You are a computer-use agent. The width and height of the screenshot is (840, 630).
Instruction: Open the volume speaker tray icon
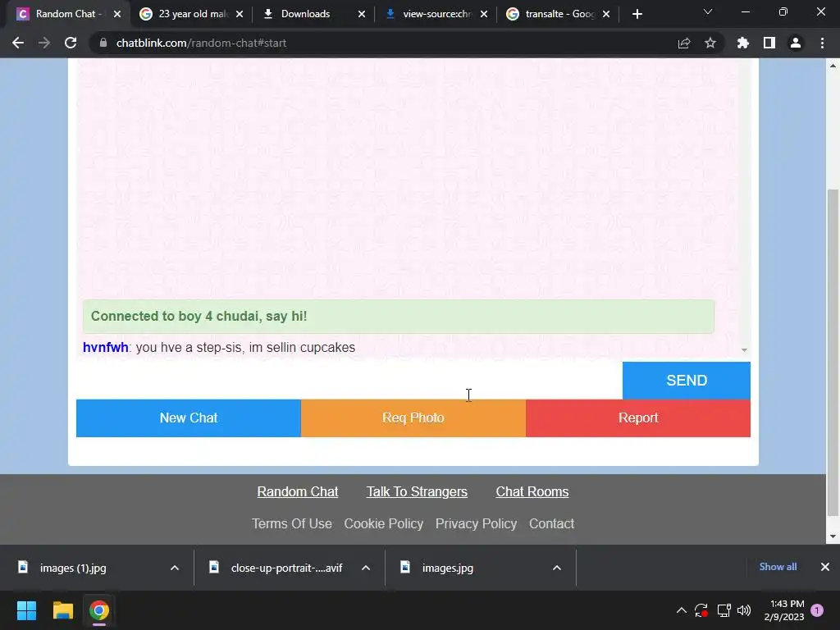click(744, 610)
